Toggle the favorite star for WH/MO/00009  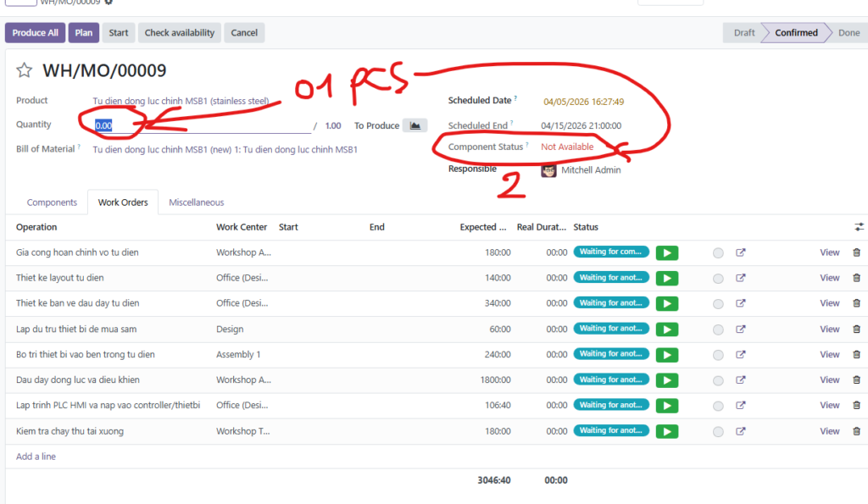tap(25, 71)
